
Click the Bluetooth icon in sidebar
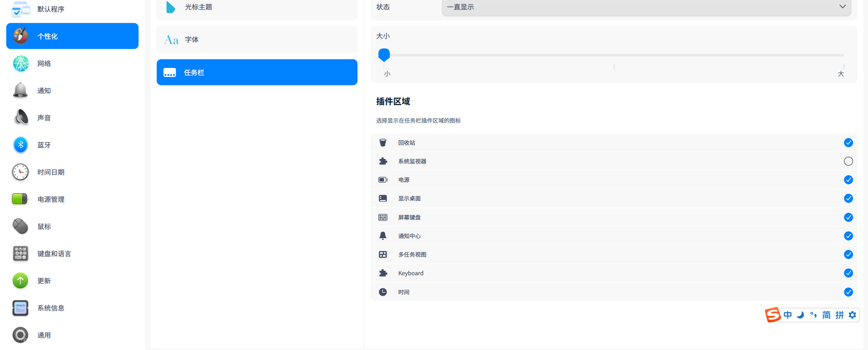(x=20, y=145)
